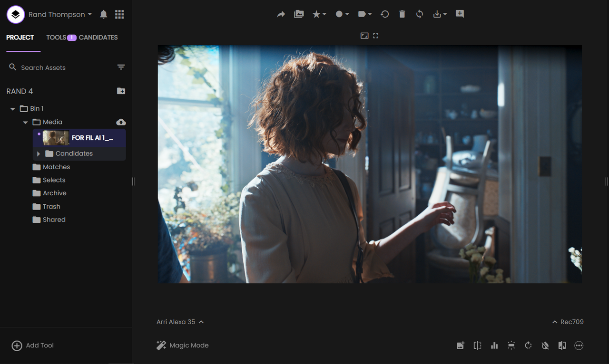609x364 pixels.
Task: Select the Candidates folder row
Action: click(79, 153)
